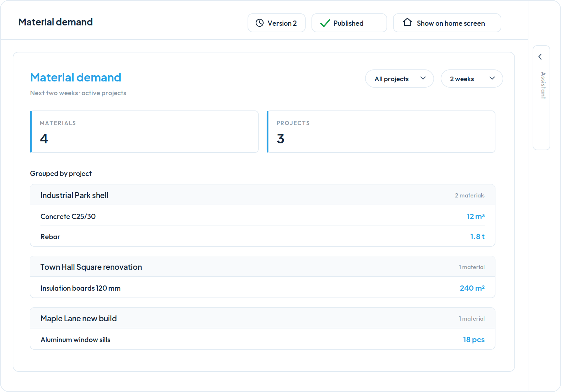Click the 240 m² quantity value

472,288
